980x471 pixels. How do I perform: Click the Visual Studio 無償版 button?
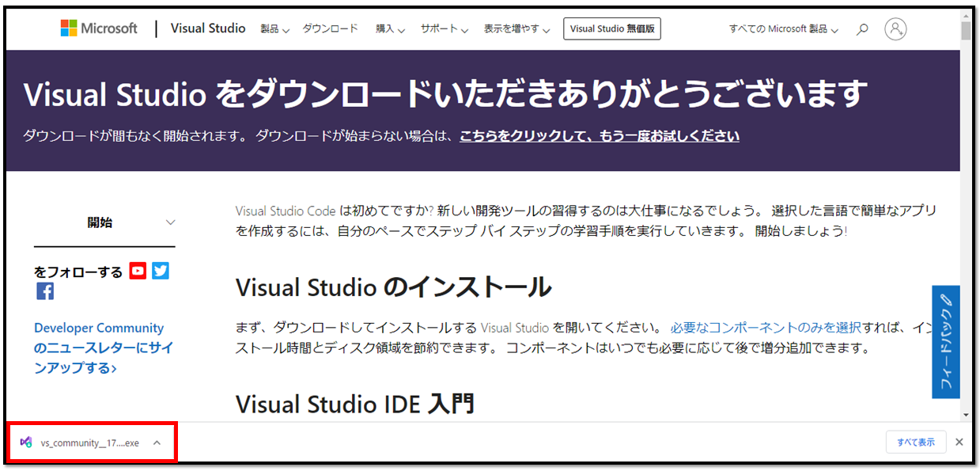click(x=611, y=28)
